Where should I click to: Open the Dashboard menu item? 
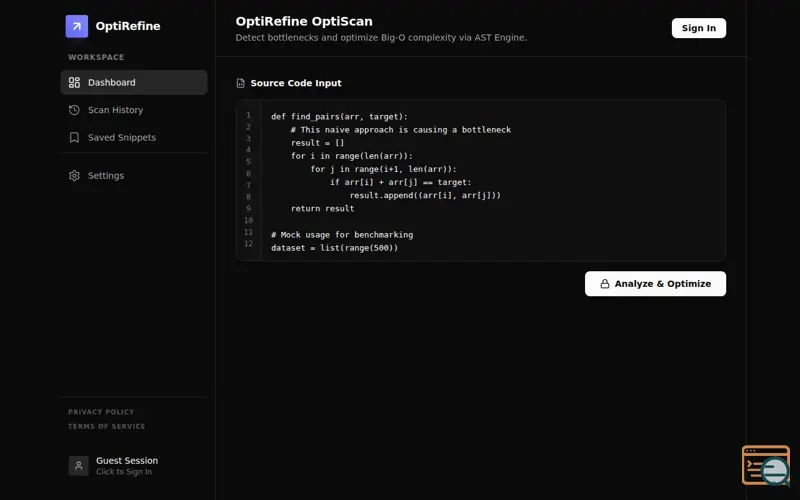click(134, 82)
